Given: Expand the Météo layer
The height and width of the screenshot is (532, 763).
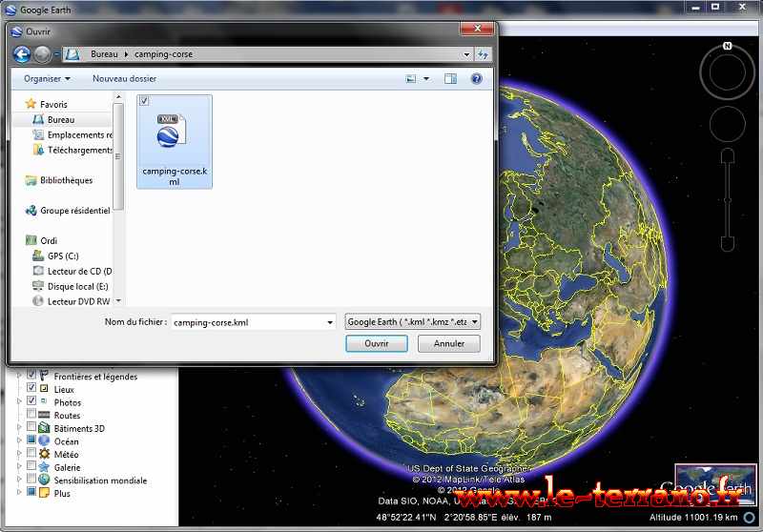Looking at the screenshot, I should click(x=19, y=453).
